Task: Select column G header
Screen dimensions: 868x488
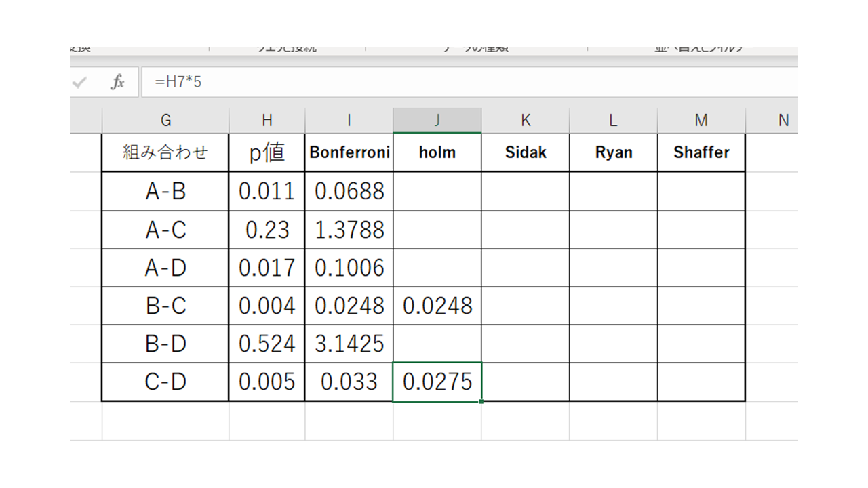Action: pyautogui.click(x=165, y=121)
